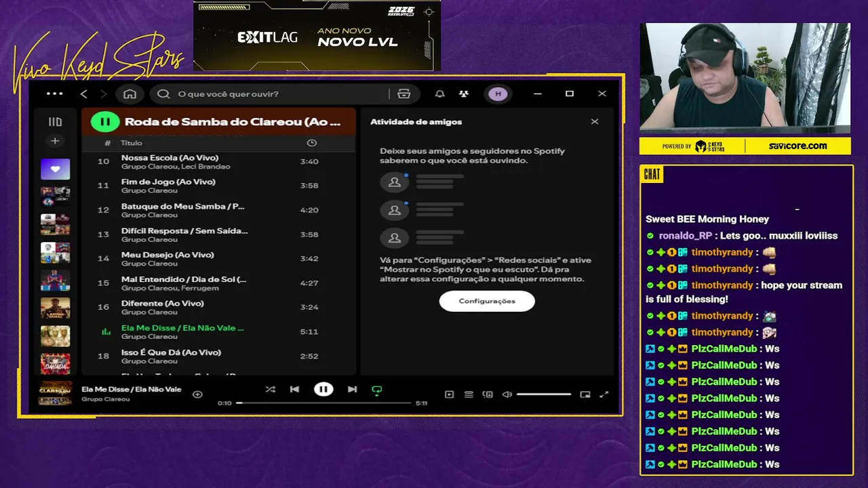The image size is (868, 488).
Task: Open artist 'Ferrugem' link
Action: pyautogui.click(x=199, y=288)
